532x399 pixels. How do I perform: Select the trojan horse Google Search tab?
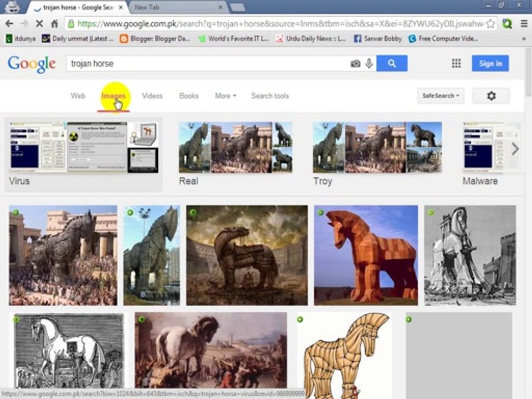(x=78, y=7)
